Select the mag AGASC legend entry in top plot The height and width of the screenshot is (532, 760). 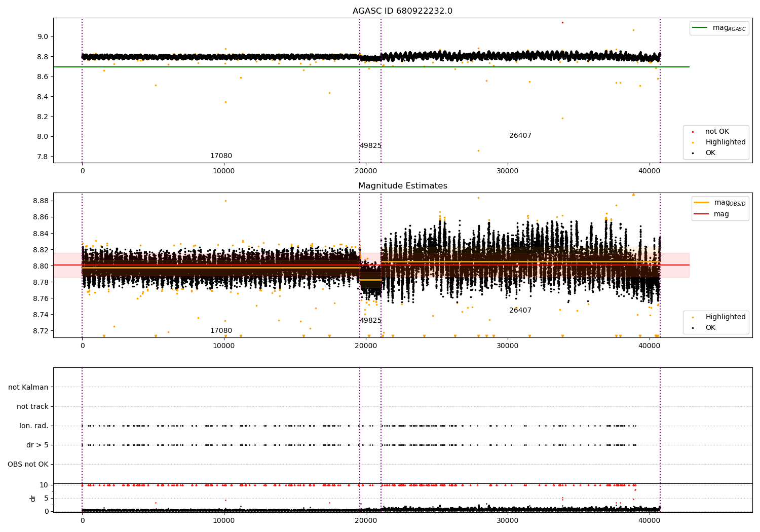click(x=719, y=28)
